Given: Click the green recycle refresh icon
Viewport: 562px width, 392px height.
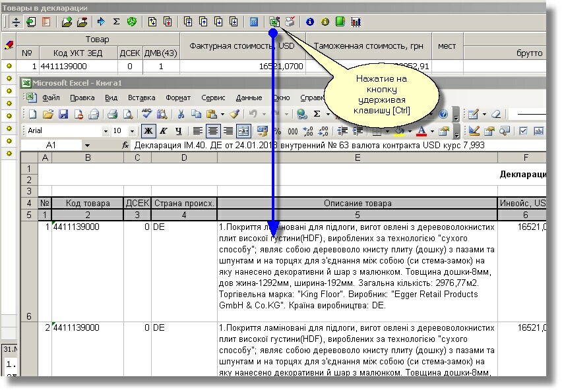Looking at the screenshot, I should click(132, 22).
